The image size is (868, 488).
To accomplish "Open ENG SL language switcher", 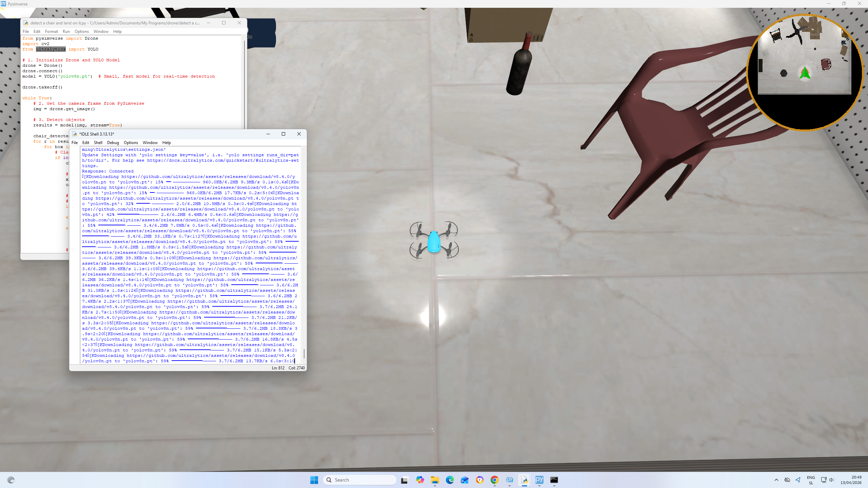I will click(x=811, y=480).
